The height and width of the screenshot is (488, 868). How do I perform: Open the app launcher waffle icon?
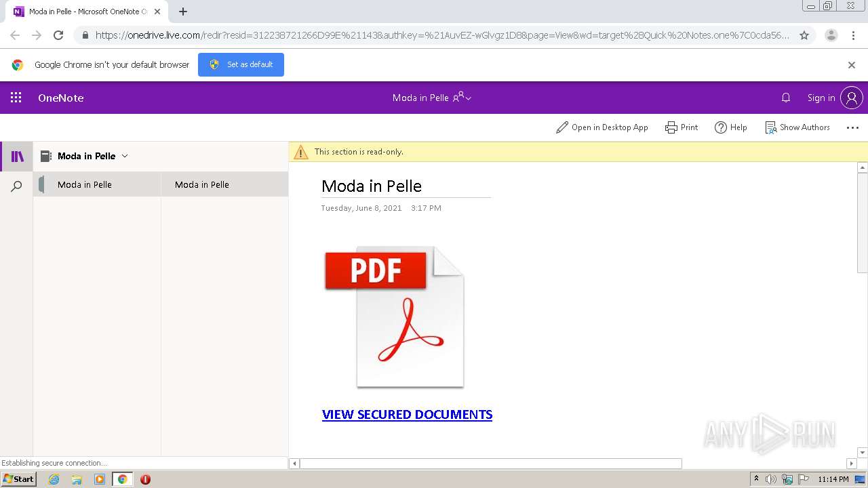(x=16, y=98)
